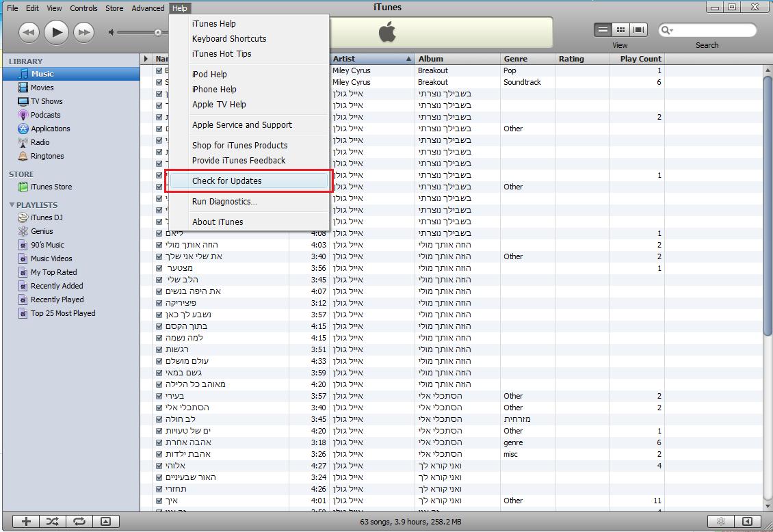773x532 pixels.
Task: Uncheck the Miley Cyrus Pop song checkbox
Action: [159, 70]
